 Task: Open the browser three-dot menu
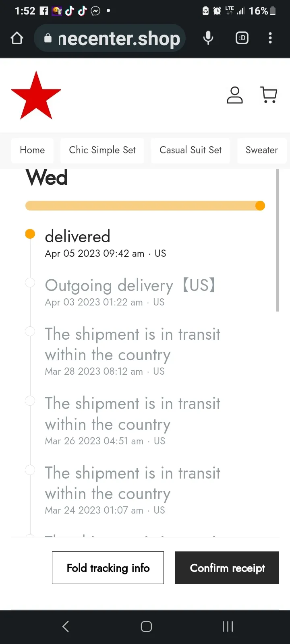[x=270, y=38]
